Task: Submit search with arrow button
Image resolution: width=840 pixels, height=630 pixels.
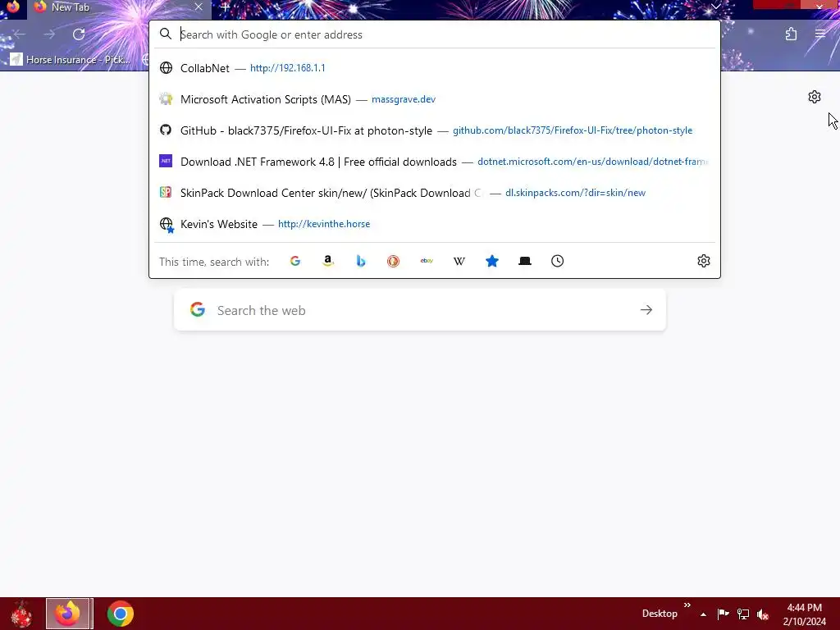Action: (646, 310)
